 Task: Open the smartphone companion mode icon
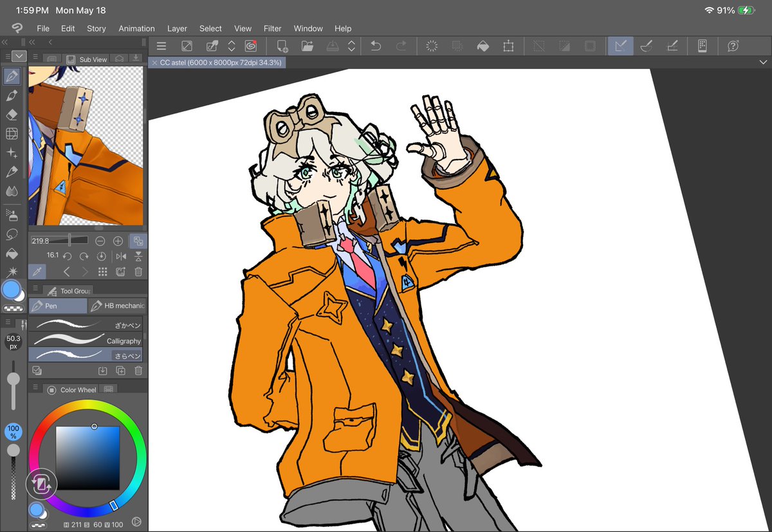[703, 46]
